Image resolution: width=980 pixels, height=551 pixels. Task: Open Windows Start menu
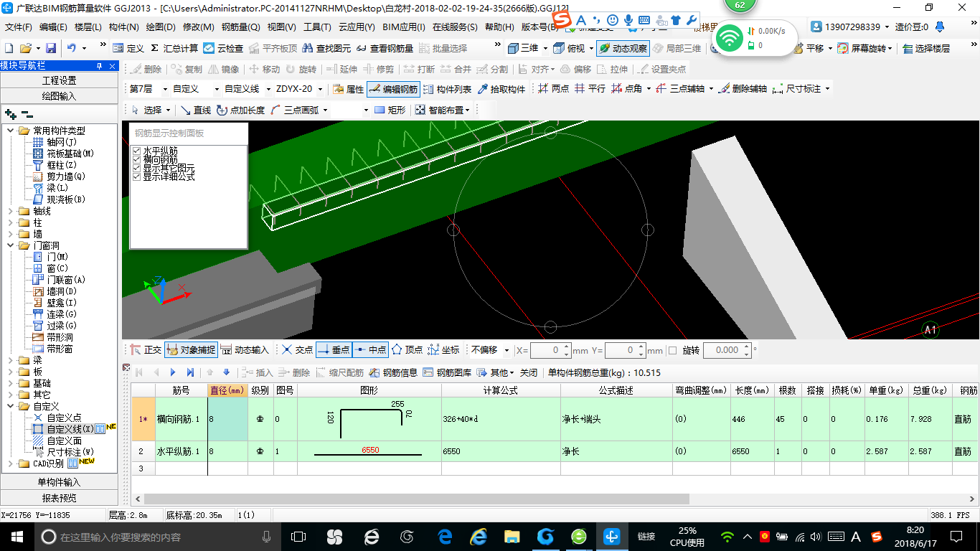(17, 536)
